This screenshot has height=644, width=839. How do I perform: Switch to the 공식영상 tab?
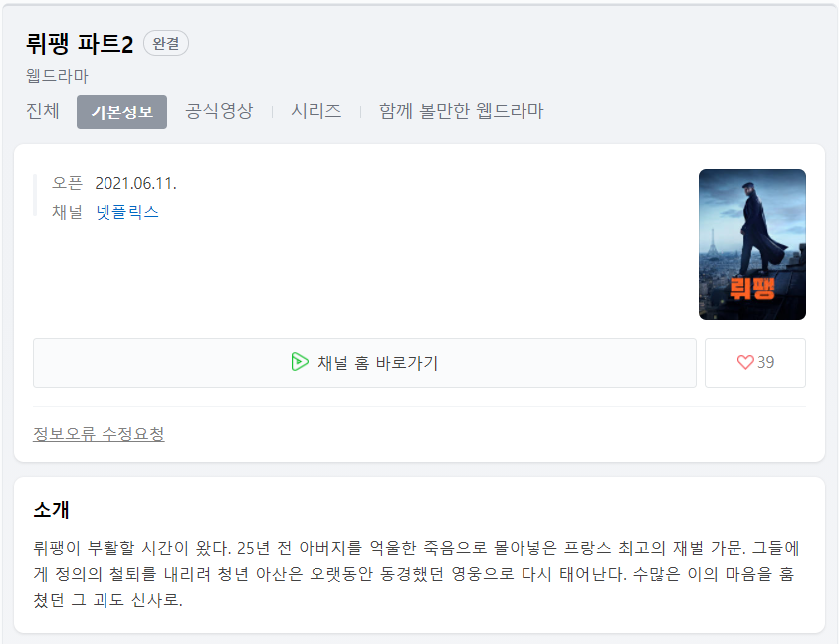[x=219, y=111]
